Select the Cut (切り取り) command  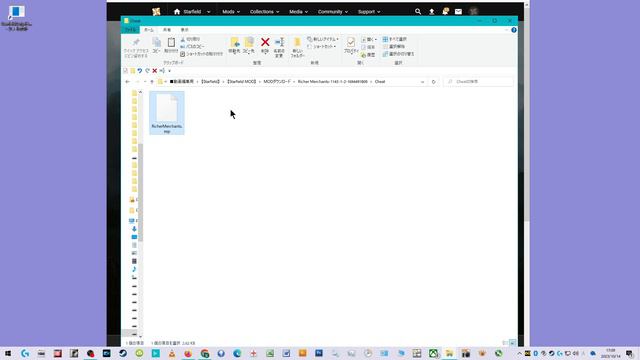pos(191,39)
